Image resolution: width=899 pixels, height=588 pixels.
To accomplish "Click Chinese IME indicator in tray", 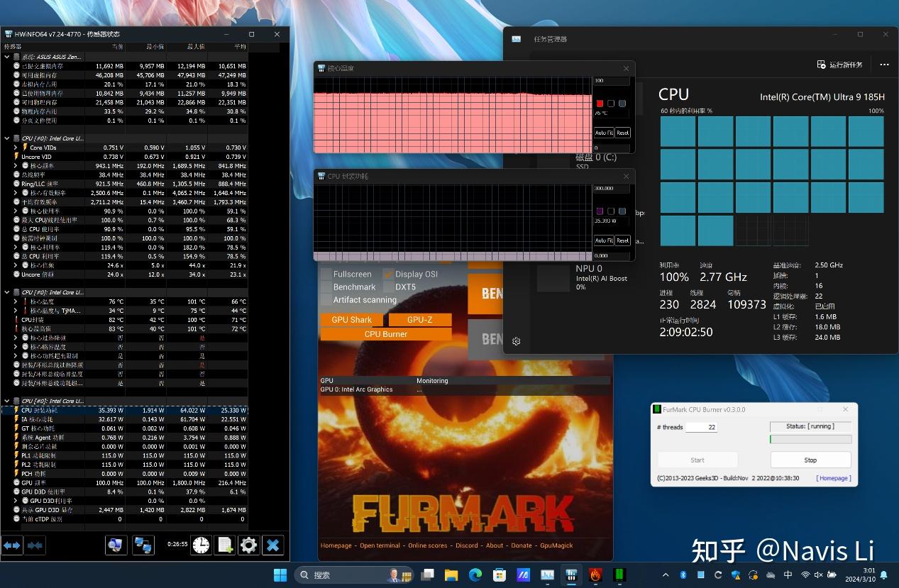I will [788, 575].
